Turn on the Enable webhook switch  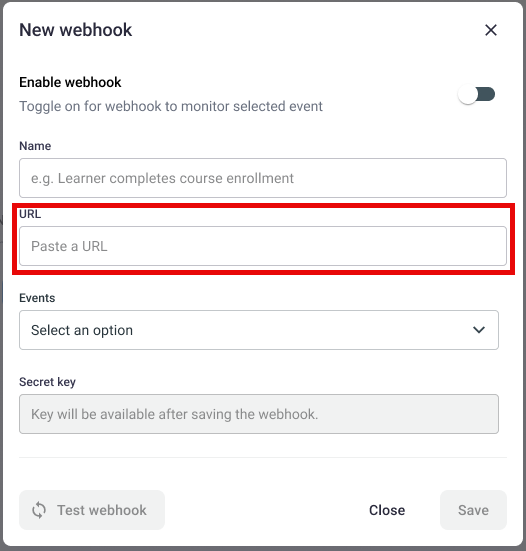pyautogui.click(x=476, y=95)
